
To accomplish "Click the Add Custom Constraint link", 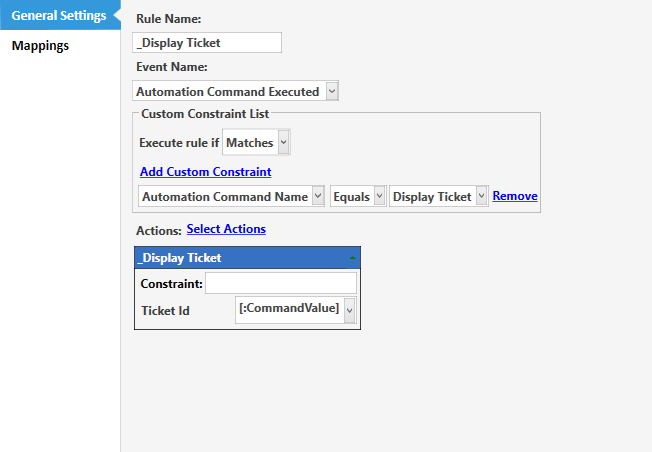I will (205, 172).
